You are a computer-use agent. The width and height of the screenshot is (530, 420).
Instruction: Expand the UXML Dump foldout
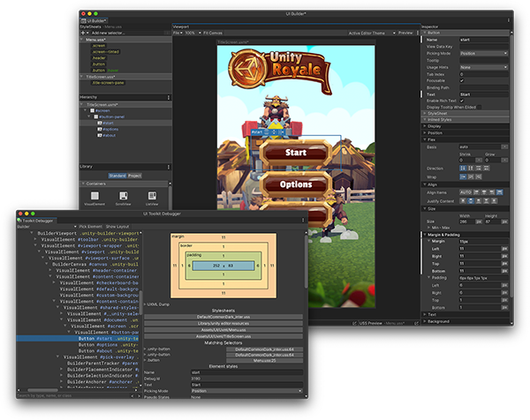(x=157, y=304)
